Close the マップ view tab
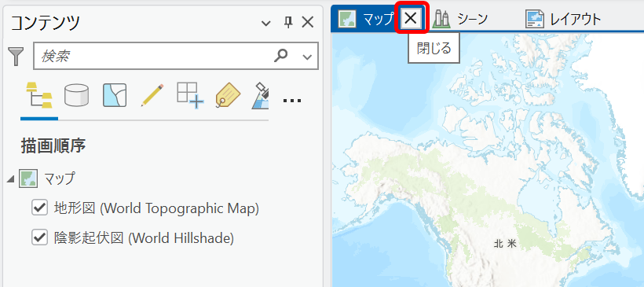The height and width of the screenshot is (287, 644). [x=411, y=18]
